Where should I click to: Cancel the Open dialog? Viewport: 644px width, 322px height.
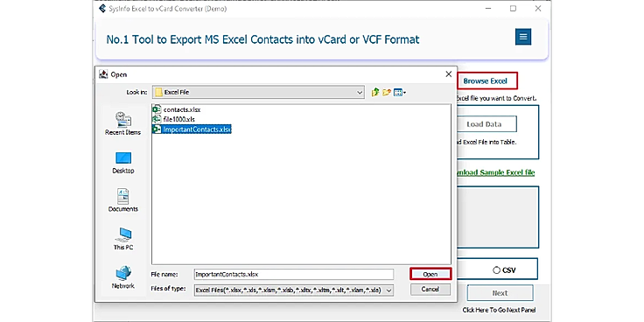pyautogui.click(x=430, y=289)
